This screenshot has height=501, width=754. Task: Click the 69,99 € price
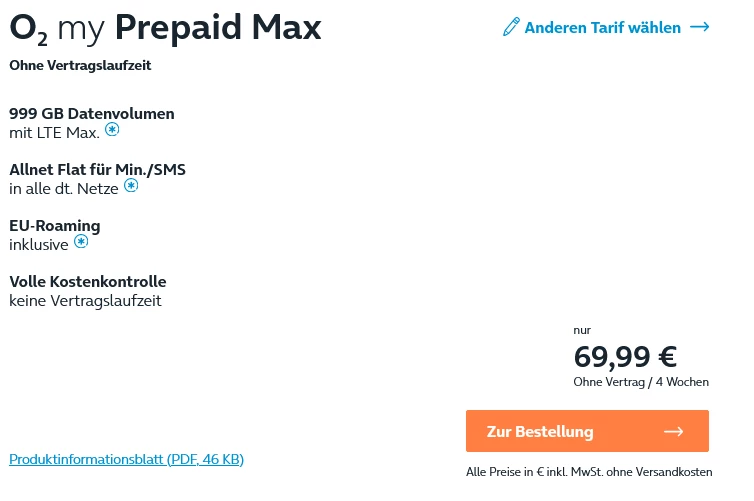(625, 356)
